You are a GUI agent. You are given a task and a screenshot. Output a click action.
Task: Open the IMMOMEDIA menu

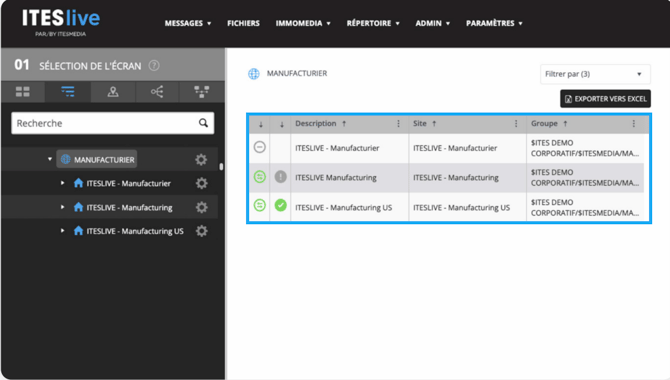pyautogui.click(x=303, y=23)
